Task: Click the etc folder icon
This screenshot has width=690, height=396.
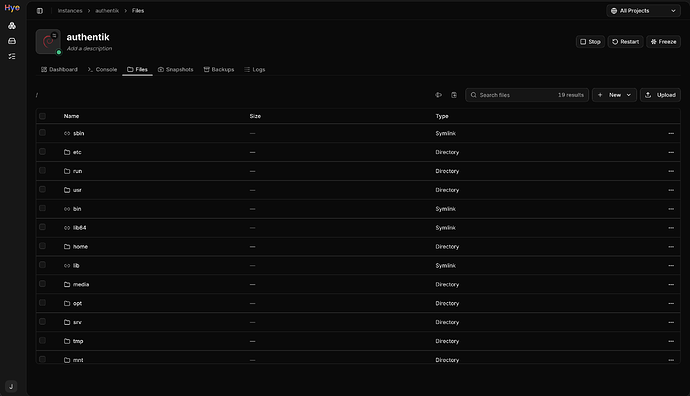Action: coord(67,152)
